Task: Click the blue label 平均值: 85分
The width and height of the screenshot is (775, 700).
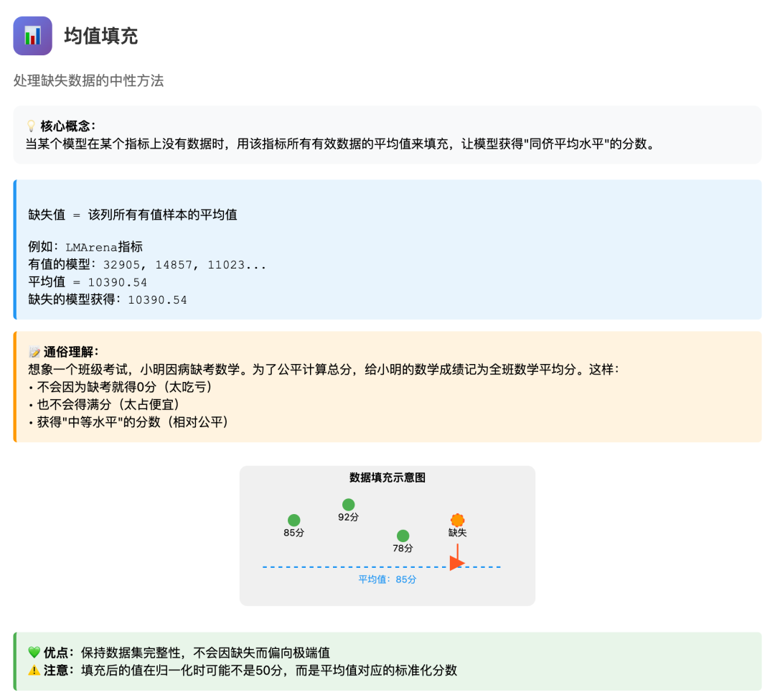Action: [x=387, y=579]
